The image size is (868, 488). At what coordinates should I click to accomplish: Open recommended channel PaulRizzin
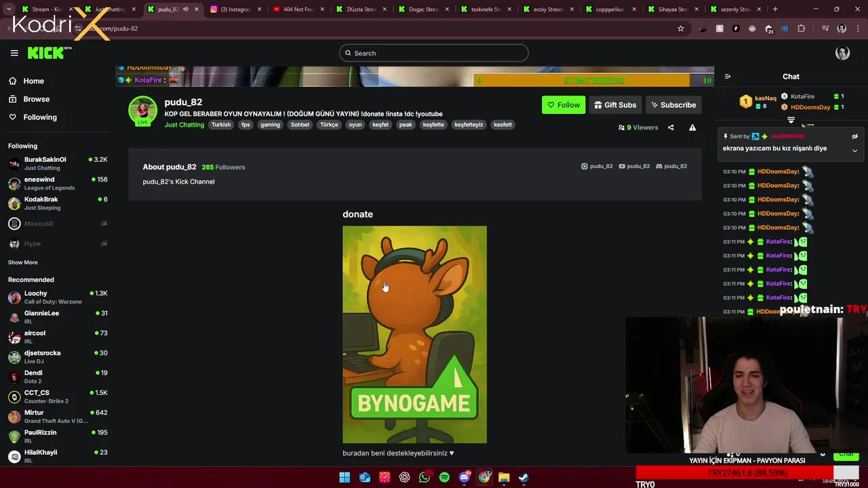point(58,436)
